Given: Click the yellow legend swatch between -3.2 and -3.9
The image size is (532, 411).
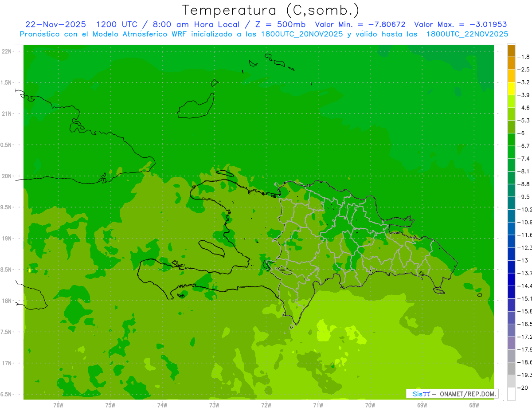Looking at the screenshot, I should [x=511, y=89].
